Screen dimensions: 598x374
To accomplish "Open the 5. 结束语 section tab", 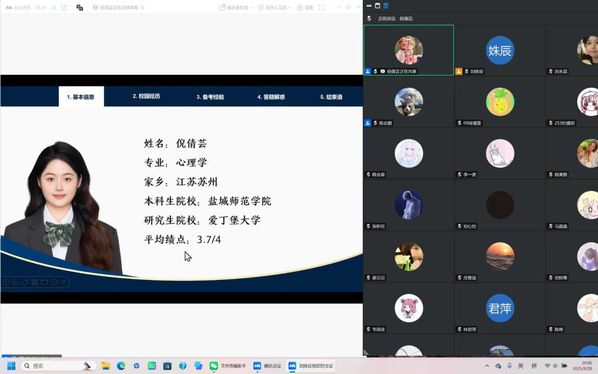I will (331, 97).
